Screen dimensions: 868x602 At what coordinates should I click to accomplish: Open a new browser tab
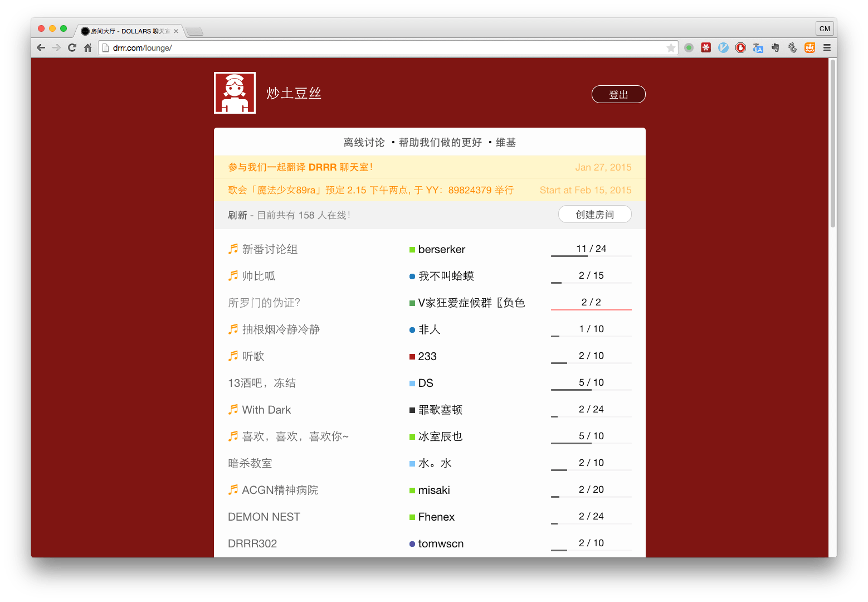pyautogui.click(x=194, y=31)
